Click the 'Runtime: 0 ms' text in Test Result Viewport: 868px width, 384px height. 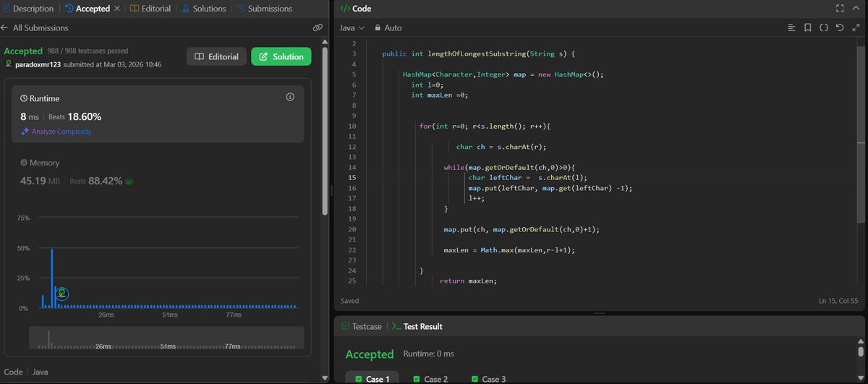tap(429, 354)
